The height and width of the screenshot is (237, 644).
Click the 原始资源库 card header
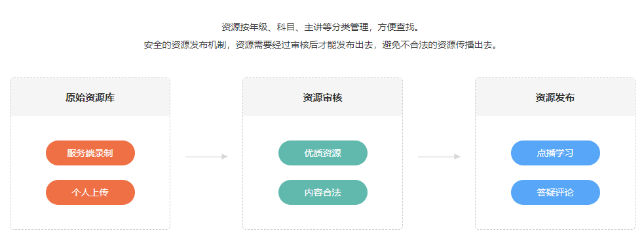coord(90,97)
